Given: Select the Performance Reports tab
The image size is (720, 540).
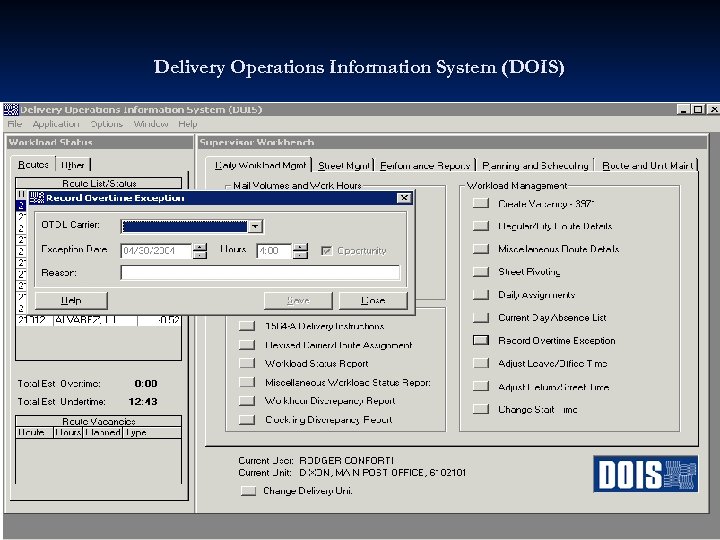Looking at the screenshot, I should (x=425, y=165).
